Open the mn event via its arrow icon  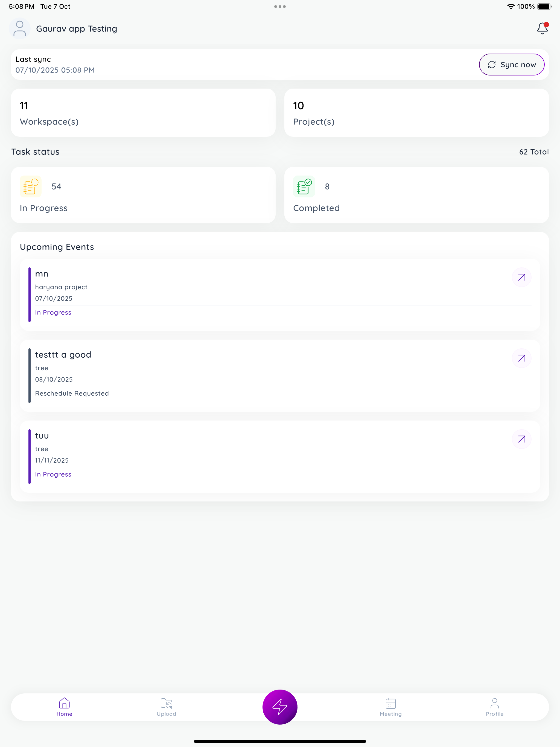(x=521, y=277)
